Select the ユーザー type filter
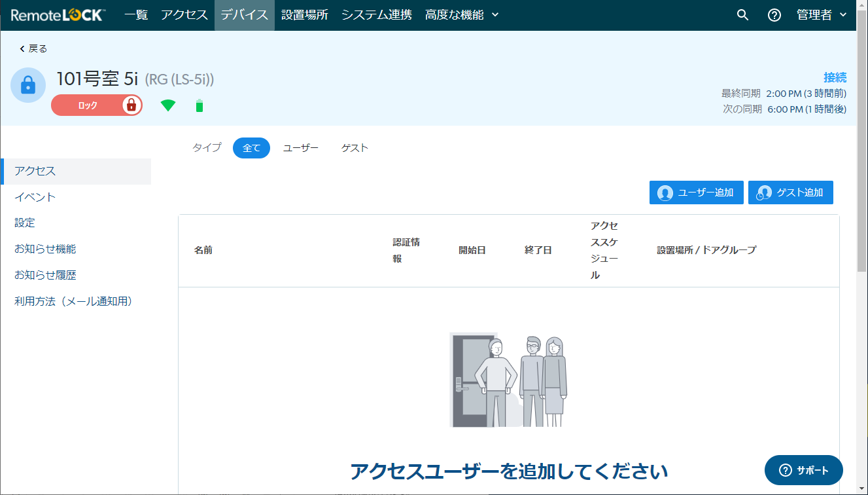Viewport: 868px width, 495px height. [x=301, y=148]
